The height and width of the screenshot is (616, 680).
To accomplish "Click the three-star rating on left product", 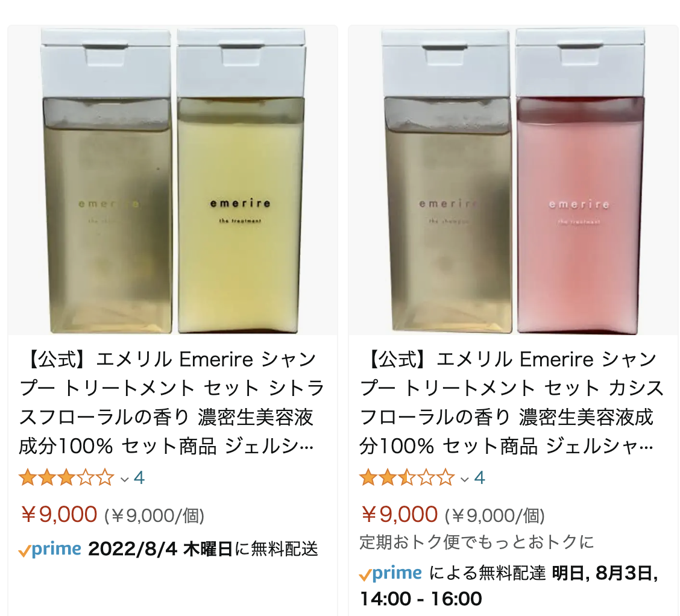I will [66, 478].
